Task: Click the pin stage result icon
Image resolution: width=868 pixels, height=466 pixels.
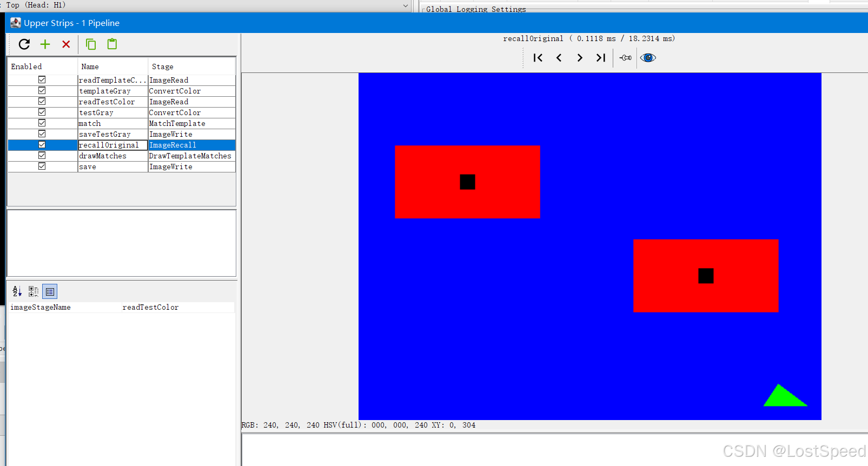Action: click(x=626, y=58)
